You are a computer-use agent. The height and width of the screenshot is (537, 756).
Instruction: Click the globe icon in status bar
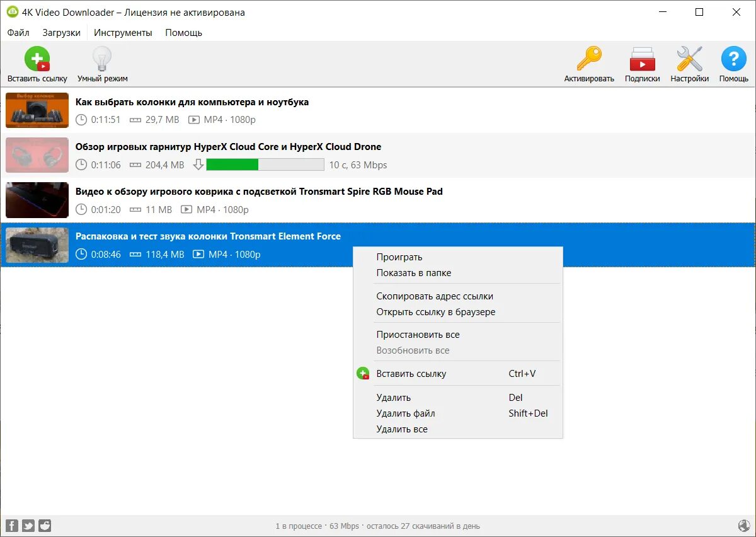point(743,526)
